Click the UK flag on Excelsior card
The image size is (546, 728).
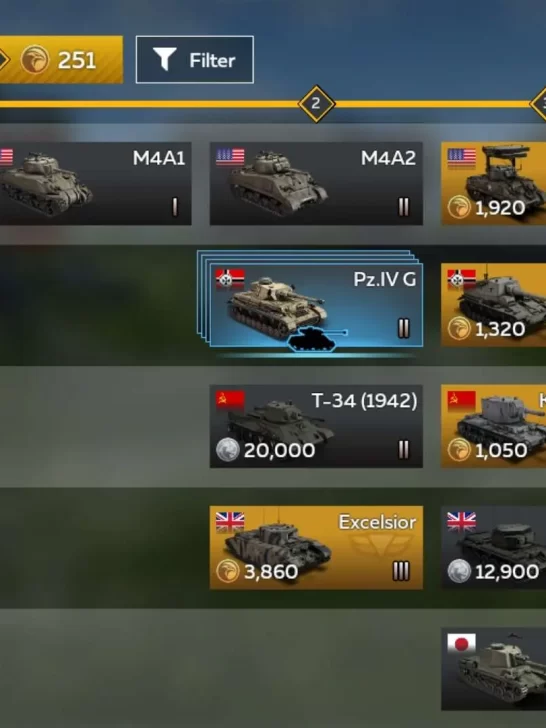point(230,521)
